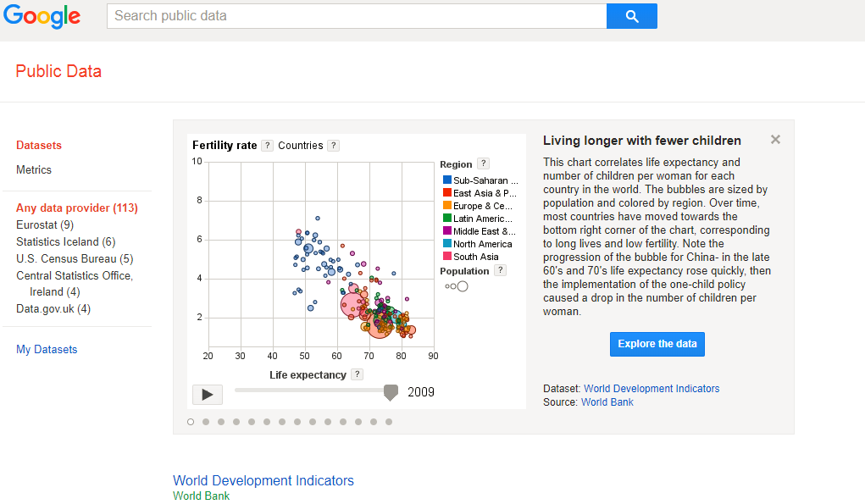Filter by Statistics Iceland (6)
The height and width of the screenshot is (504, 865).
[x=65, y=242]
